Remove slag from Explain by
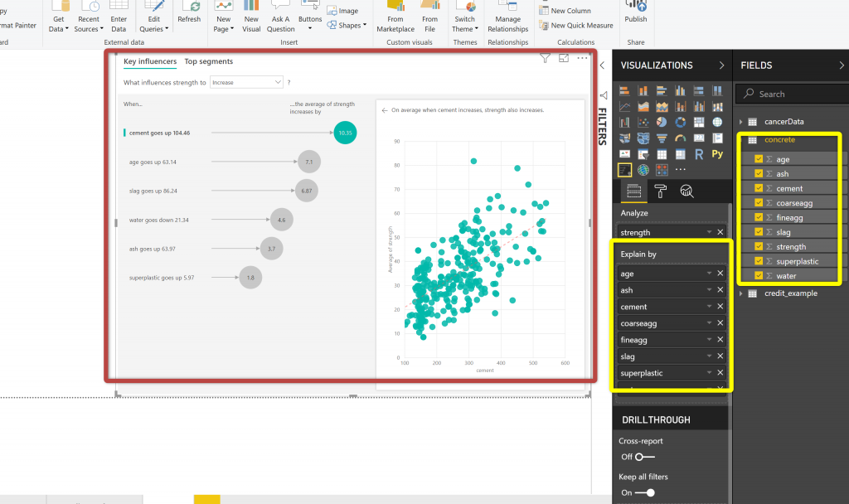Image resolution: width=849 pixels, height=504 pixels. point(720,356)
